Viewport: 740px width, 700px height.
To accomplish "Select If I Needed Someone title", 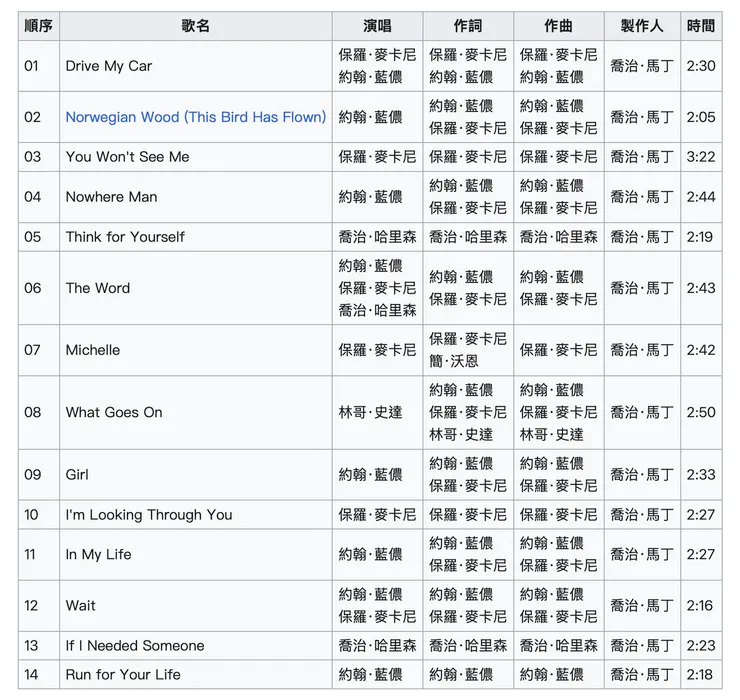I will coord(135,646).
